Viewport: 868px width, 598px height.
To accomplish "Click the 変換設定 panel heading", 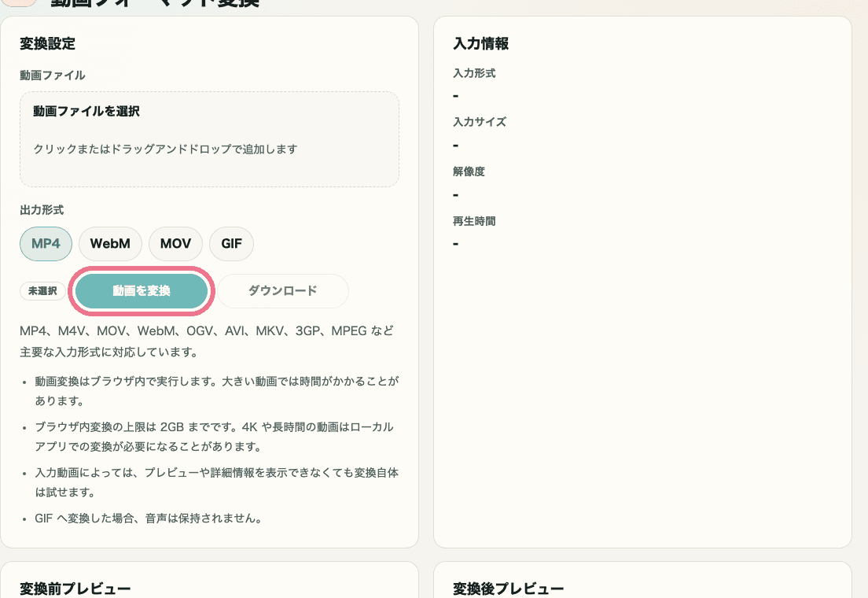I will (47, 44).
